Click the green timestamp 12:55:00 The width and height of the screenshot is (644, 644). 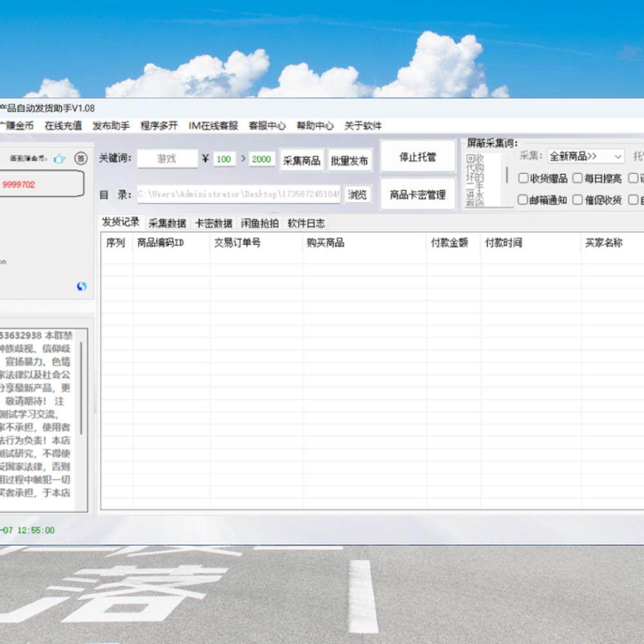click(x=35, y=530)
